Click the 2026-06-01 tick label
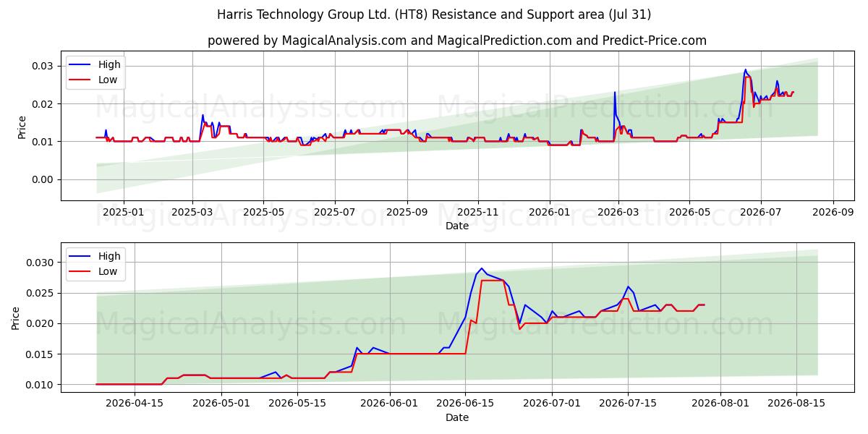868x434 pixels. (x=390, y=403)
